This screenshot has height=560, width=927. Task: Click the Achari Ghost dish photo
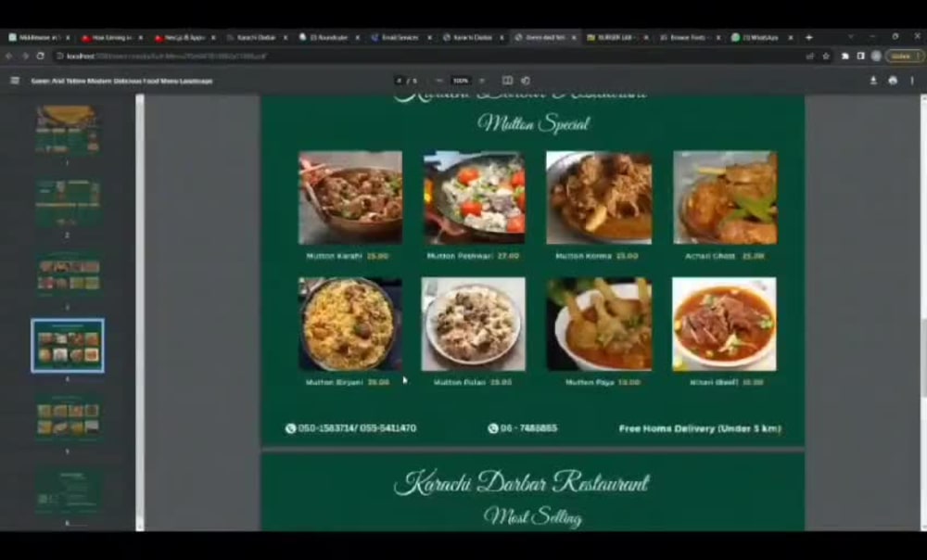point(725,197)
